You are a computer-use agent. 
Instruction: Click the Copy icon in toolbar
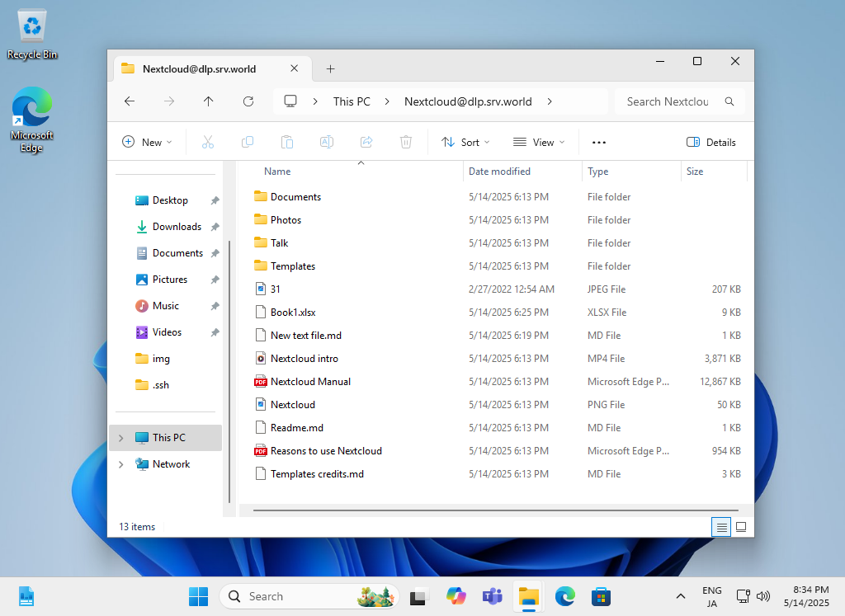[248, 142]
